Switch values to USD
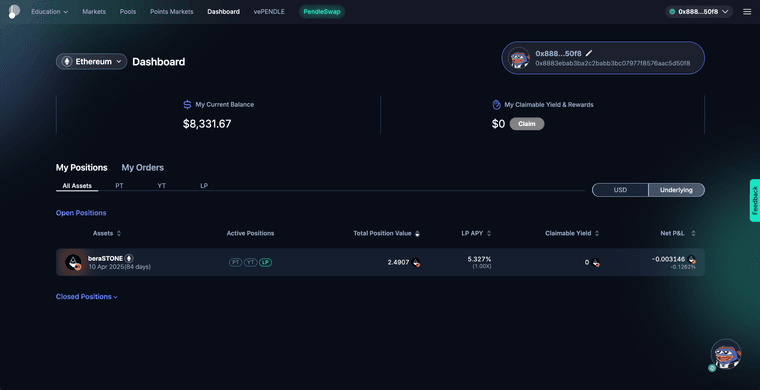The image size is (760, 390). [x=620, y=190]
